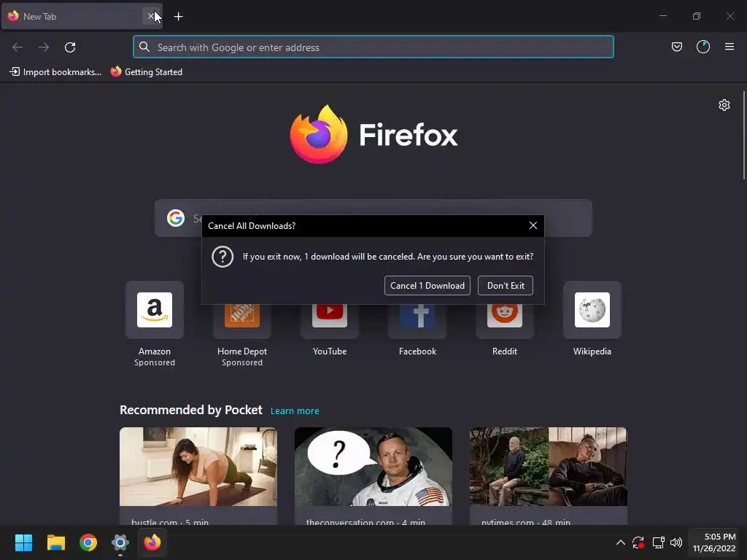Click the question mark icon in the dialog
The height and width of the screenshot is (560, 747).
click(222, 257)
